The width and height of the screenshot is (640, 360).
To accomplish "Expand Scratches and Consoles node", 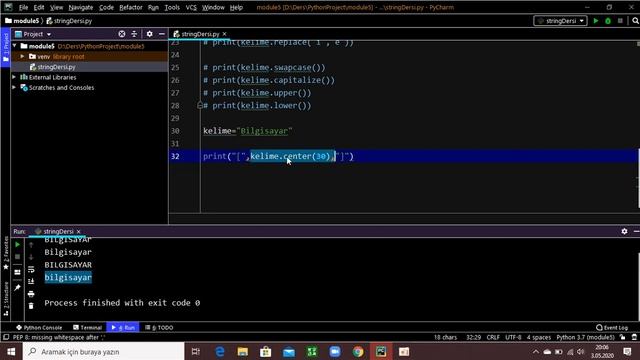I will tap(14, 87).
